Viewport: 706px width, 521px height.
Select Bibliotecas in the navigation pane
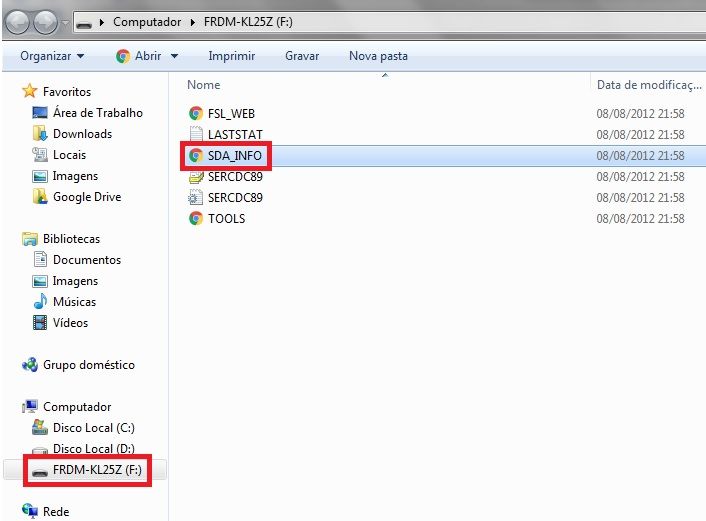[71, 239]
